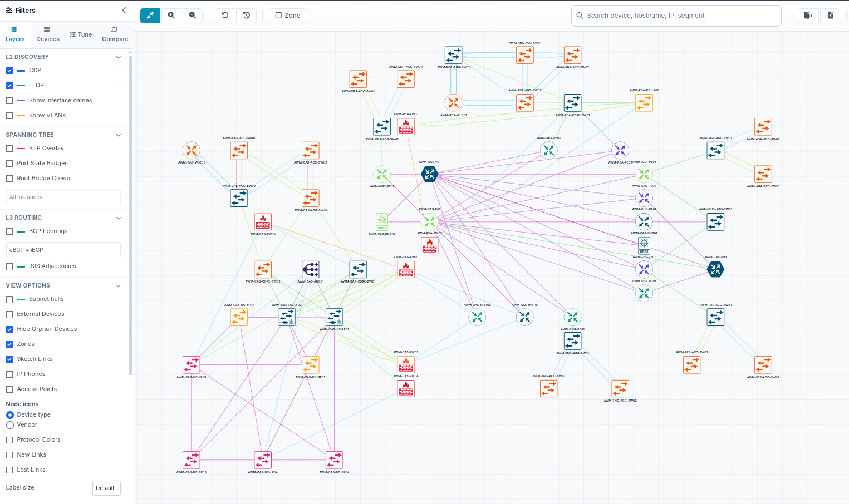Select the AWM-CAS-DC-SP02 yellow switch node

pos(311,364)
